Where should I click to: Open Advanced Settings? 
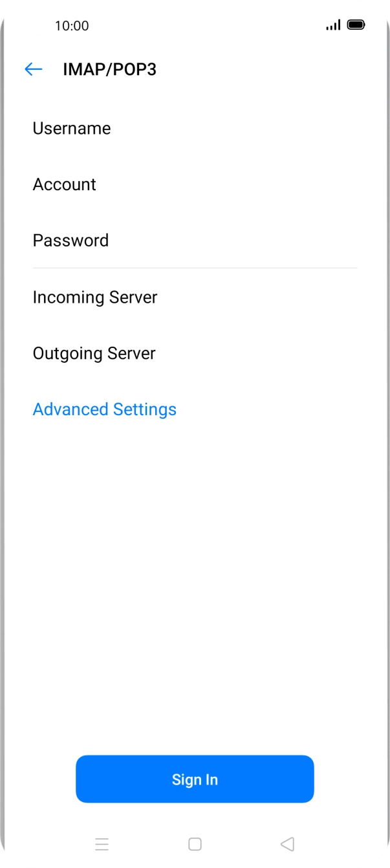click(104, 409)
